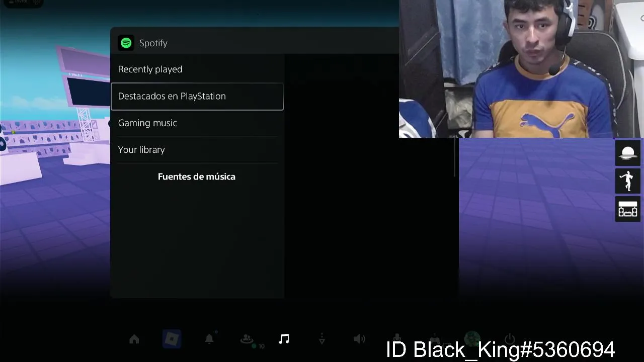Select Recently played in Spotify menu
Viewport: 644px width, 362px height.
click(197, 69)
